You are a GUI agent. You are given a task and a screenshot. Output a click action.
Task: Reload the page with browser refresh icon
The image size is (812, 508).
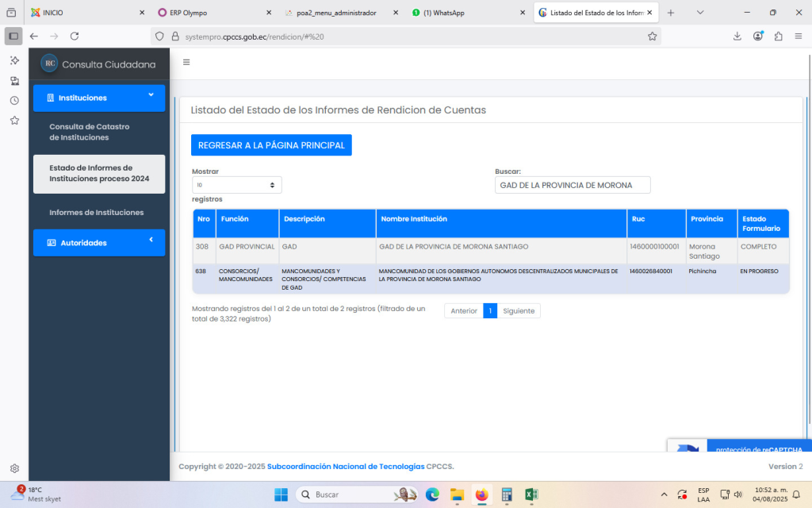pyautogui.click(x=75, y=36)
